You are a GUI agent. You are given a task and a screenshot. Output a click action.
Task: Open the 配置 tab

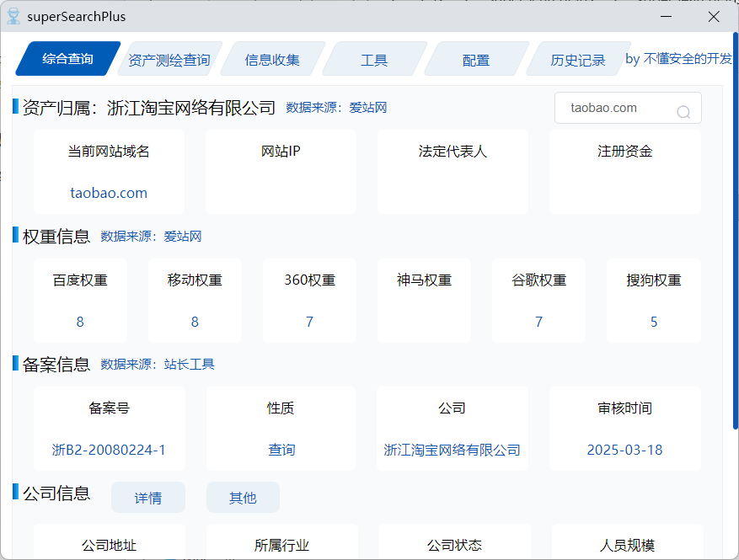(x=476, y=60)
